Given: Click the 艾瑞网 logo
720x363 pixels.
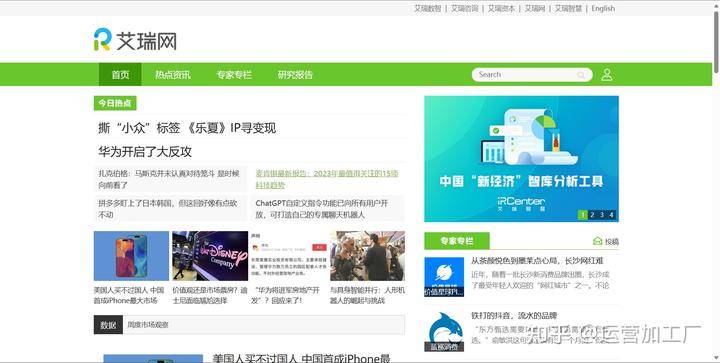Looking at the screenshot, I should pyautogui.click(x=135, y=39).
